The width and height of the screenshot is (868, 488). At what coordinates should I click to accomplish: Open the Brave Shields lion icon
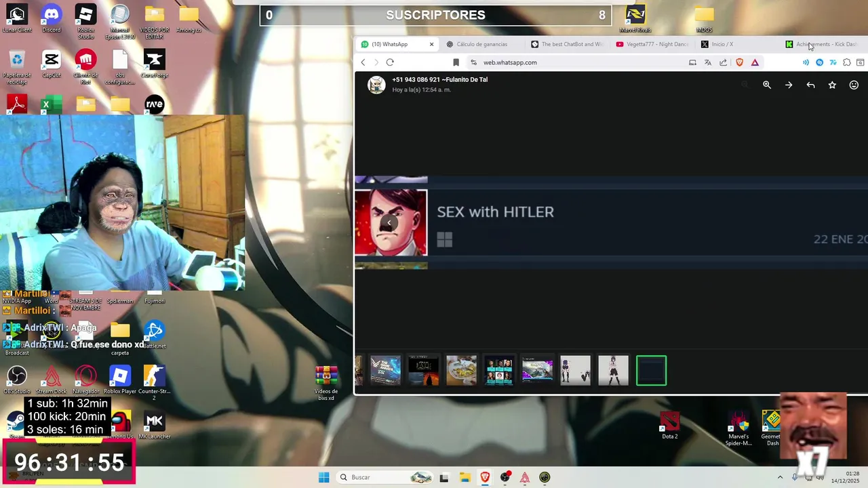coord(739,62)
